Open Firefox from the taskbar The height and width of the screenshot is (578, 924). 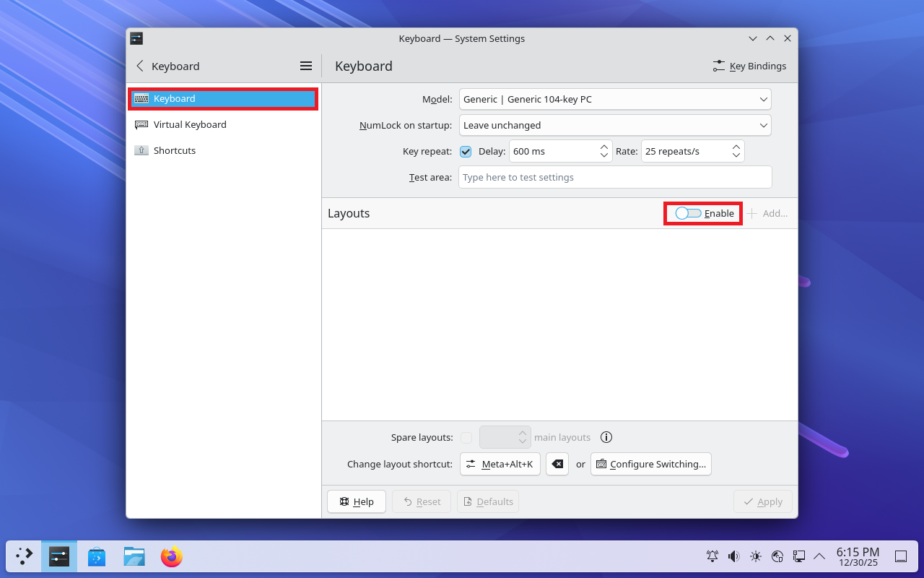(172, 556)
